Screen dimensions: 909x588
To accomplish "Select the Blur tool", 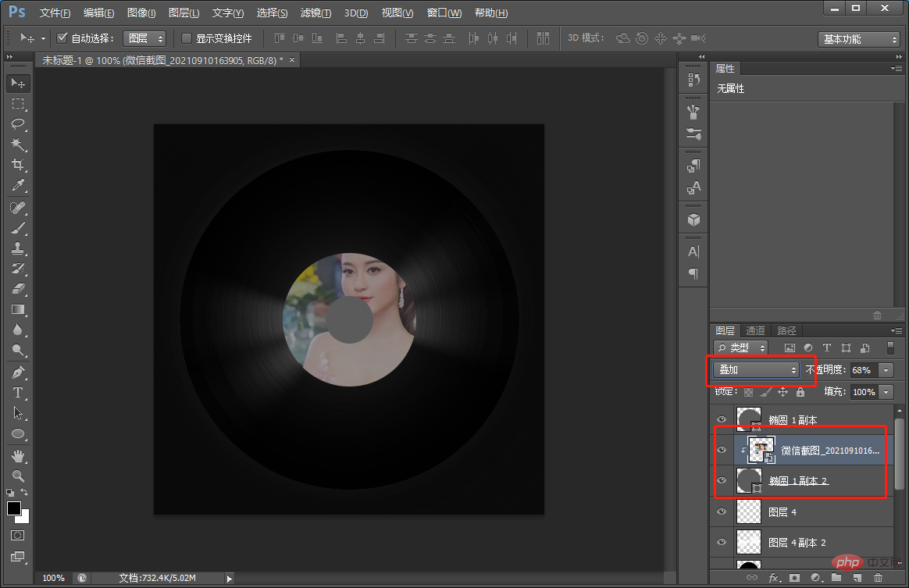I will point(18,330).
